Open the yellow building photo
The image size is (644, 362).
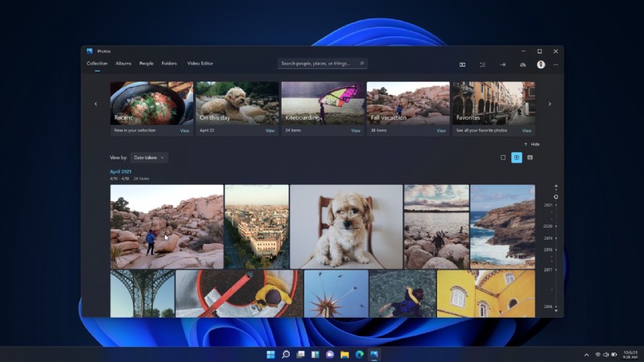(x=486, y=294)
